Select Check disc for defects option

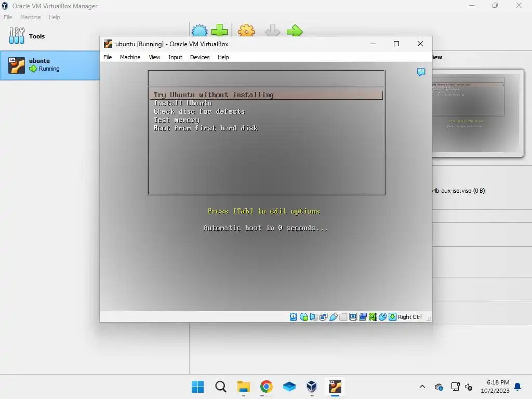199,111
